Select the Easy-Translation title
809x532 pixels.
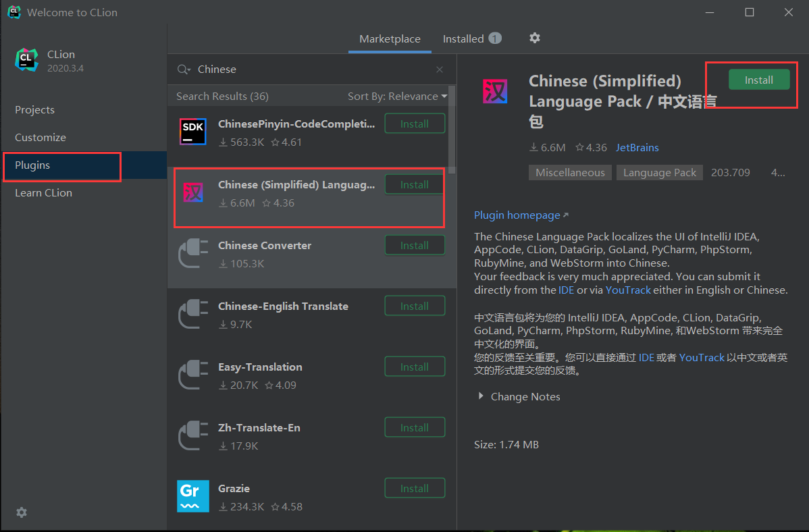[x=260, y=367]
